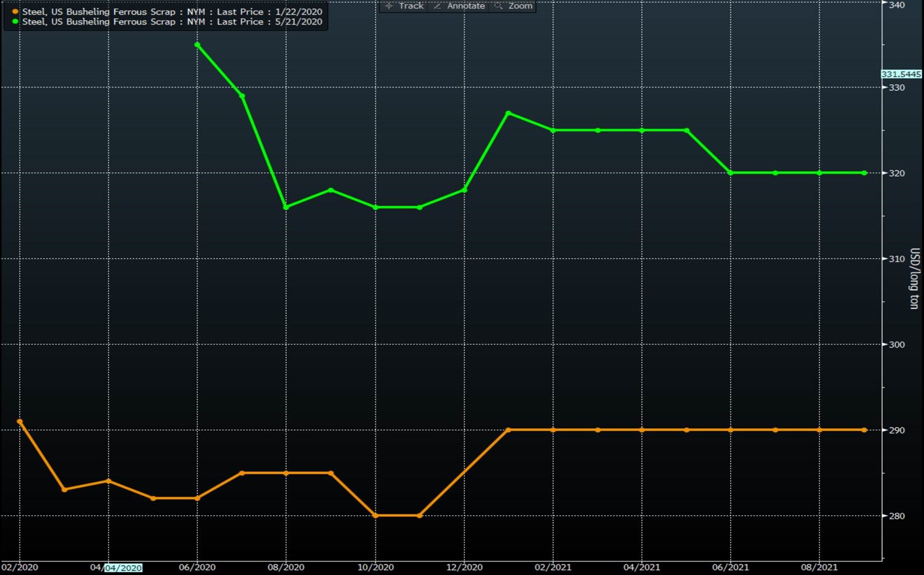Select the 1/22/2020 series legend text
Screen dimensions: 924x575
[172, 12]
